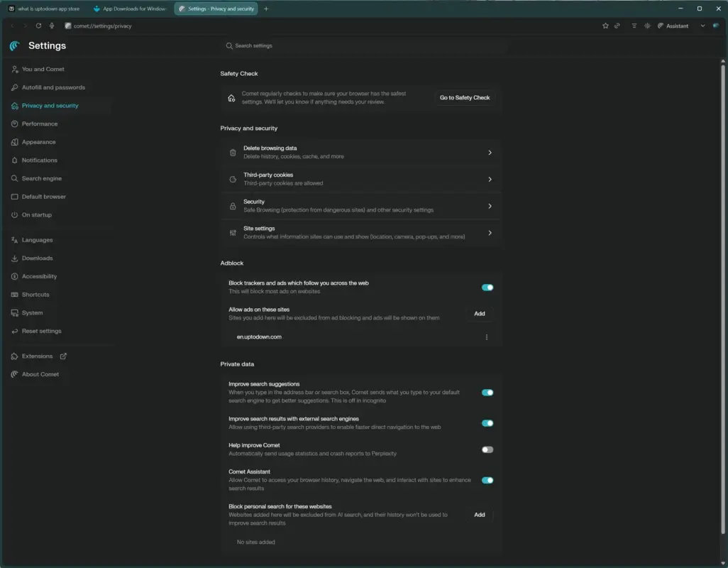The image size is (728, 568).
Task: Click the Go to Safety Check button
Action: click(465, 97)
